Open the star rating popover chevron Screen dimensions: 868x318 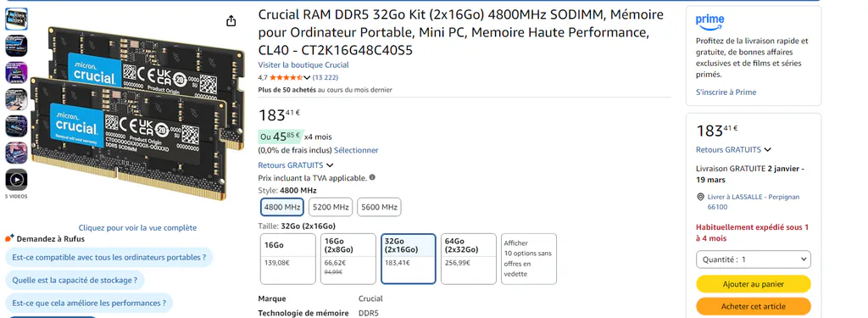(307, 77)
